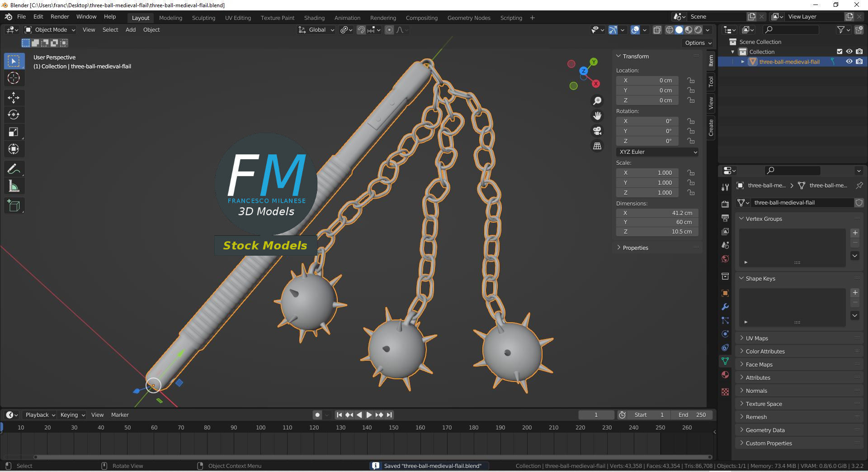Viewport: 868px width, 472px height.
Task: Select the Measure tool in the toolbar
Action: 14,185
